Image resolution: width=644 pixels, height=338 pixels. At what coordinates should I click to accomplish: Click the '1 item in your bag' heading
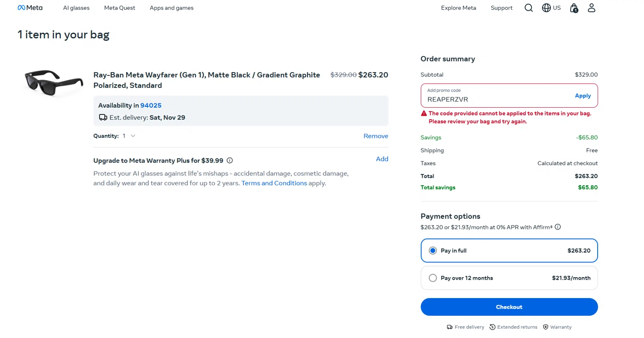64,35
